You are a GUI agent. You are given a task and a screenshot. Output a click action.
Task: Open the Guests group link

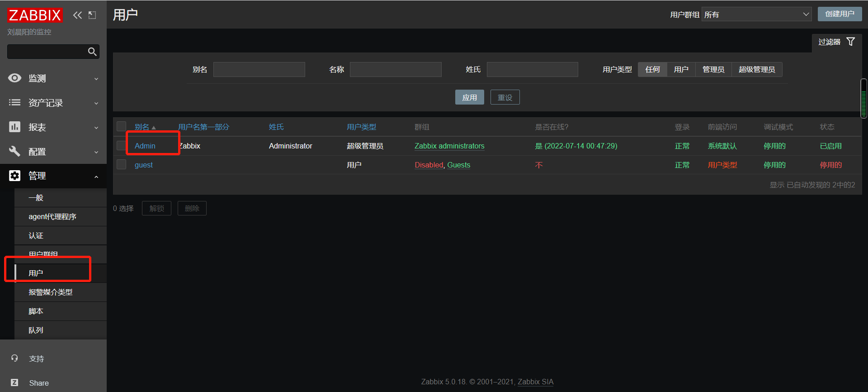tap(459, 165)
